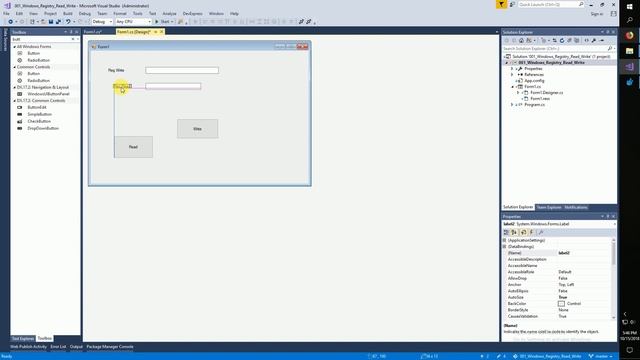Select App.config in Solution Explorer
The width and height of the screenshot is (640, 360).
(x=534, y=81)
